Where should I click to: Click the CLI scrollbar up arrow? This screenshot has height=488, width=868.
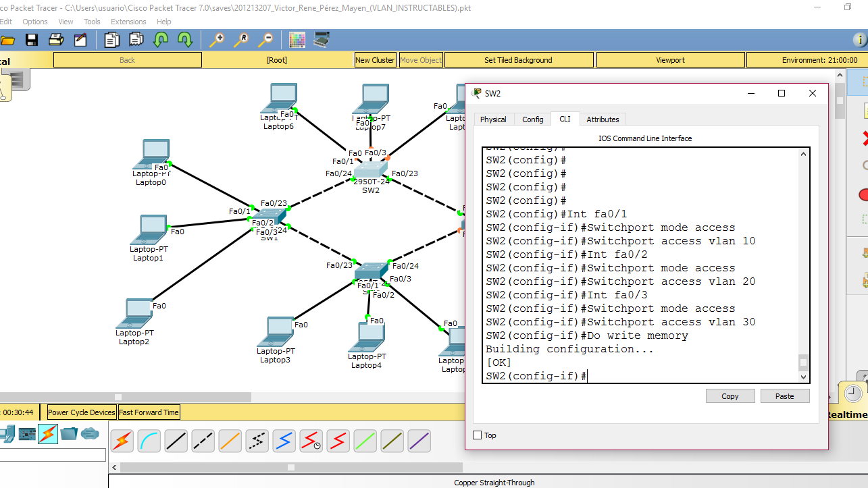(803, 154)
